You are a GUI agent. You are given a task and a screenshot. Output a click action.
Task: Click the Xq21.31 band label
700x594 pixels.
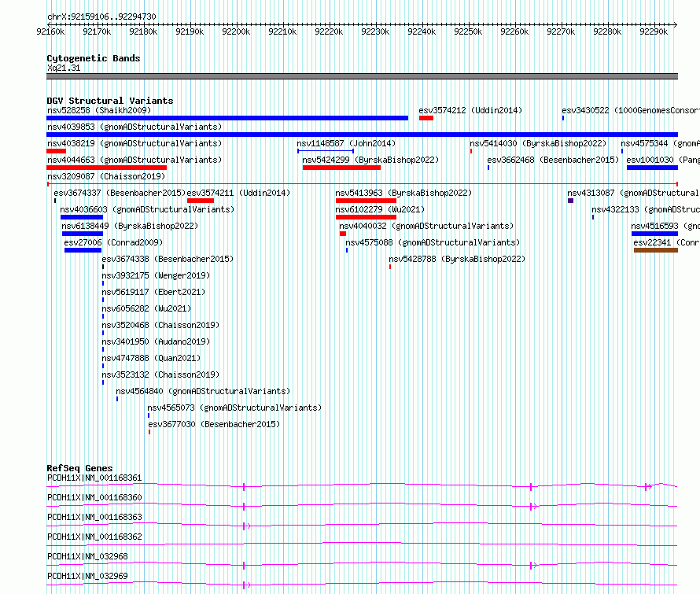64,68
